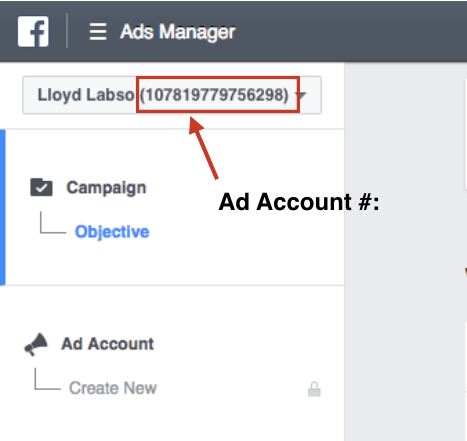Image resolution: width=467 pixels, height=441 pixels.
Task: Click the Campaign folder checkmark icon
Action: 41,187
